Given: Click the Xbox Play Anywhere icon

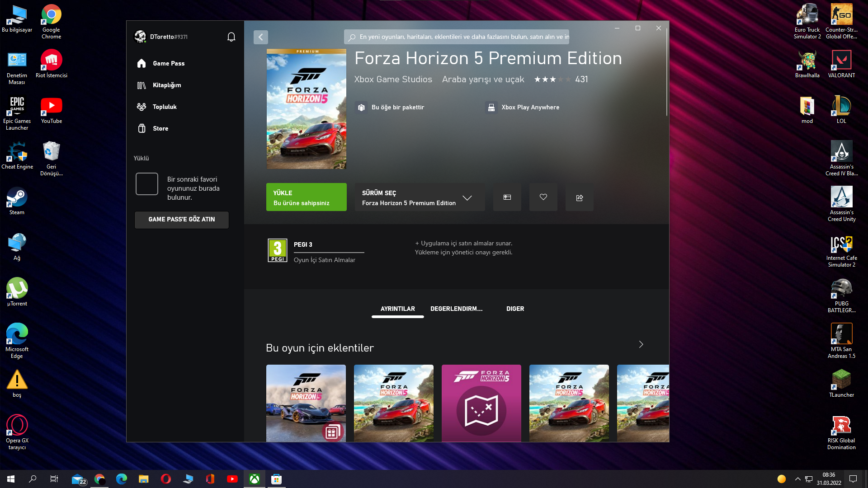Looking at the screenshot, I should pyautogui.click(x=491, y=107).
